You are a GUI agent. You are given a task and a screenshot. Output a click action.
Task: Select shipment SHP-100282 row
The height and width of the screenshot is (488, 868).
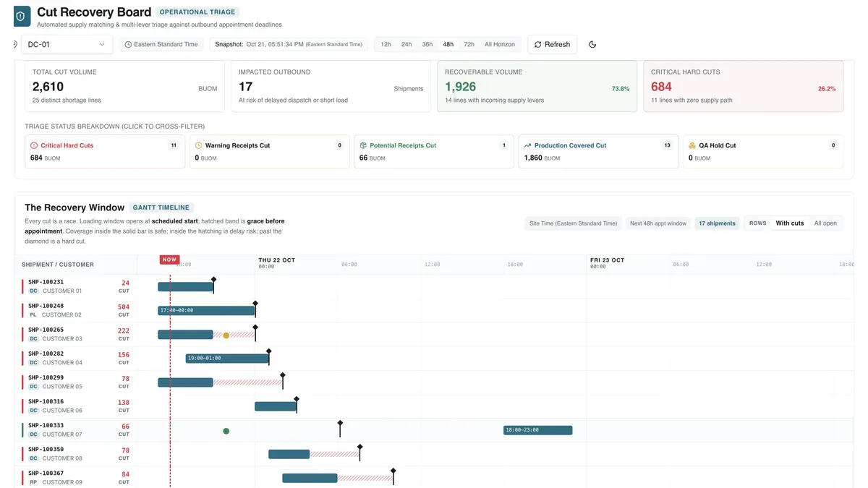tap(434, 358)
